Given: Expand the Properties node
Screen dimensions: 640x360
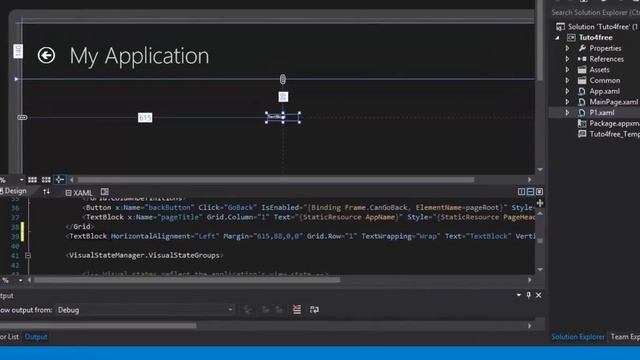Looking at the screenshot, I should pyautogui.click(x=567, y=48).
